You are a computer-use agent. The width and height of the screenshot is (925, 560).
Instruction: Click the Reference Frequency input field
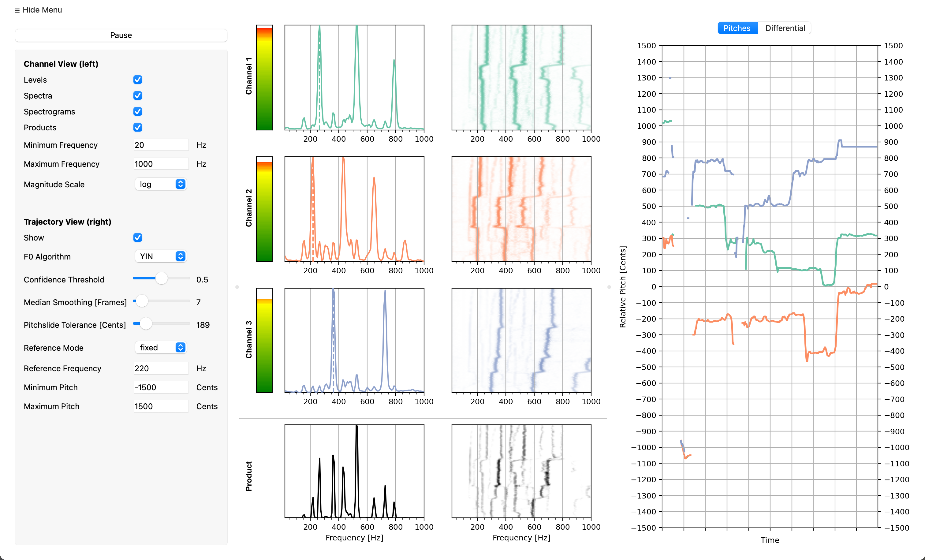click(161, 368)
